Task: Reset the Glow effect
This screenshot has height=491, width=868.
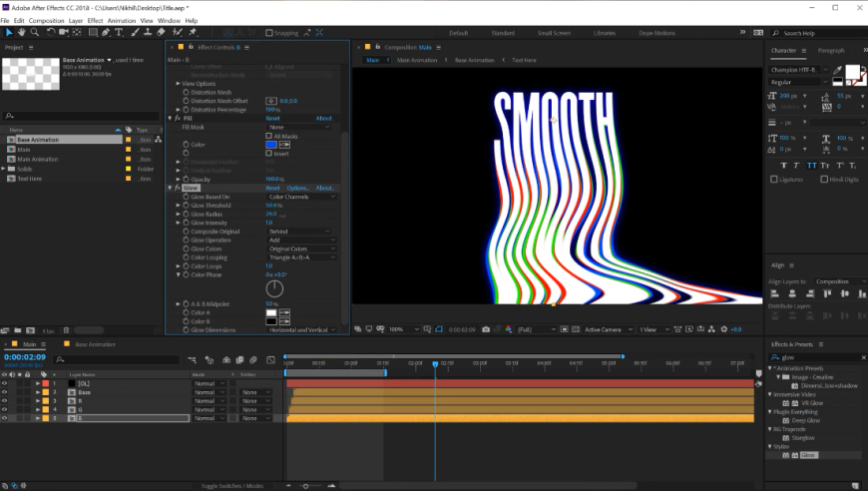Action: (x=272, y=188)
